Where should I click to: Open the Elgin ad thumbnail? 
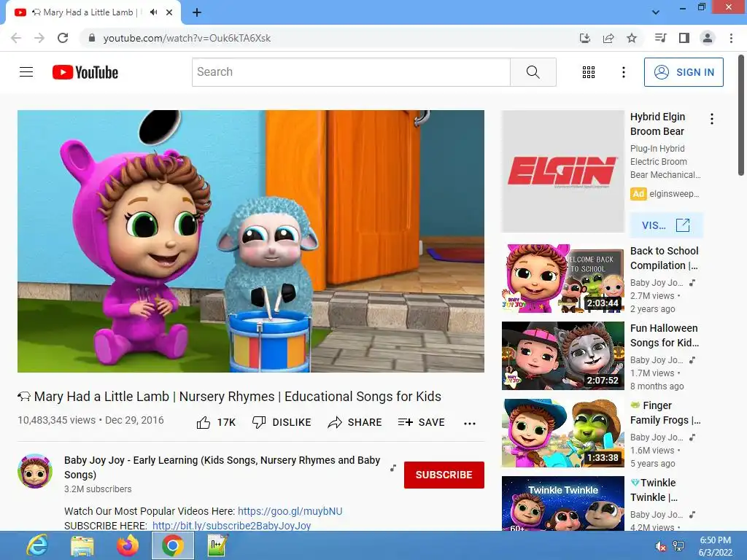(562, 171)
